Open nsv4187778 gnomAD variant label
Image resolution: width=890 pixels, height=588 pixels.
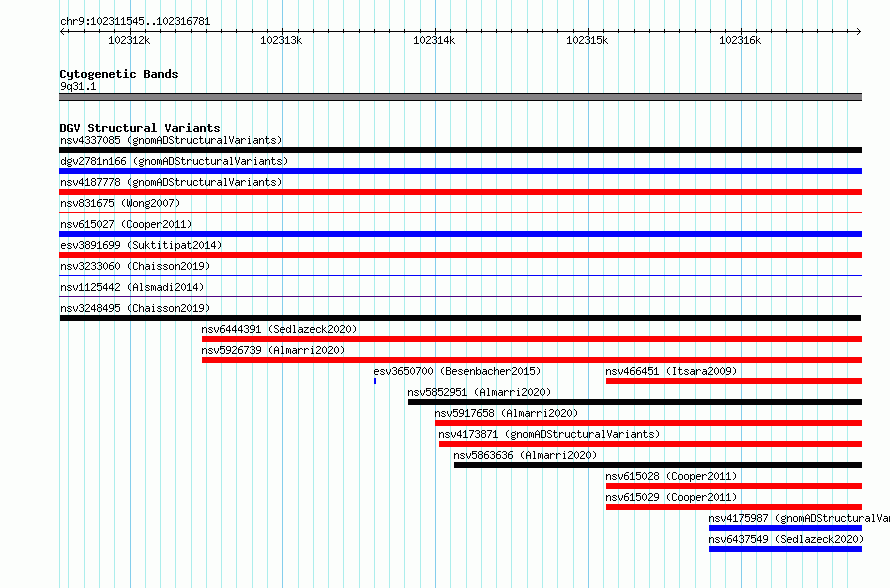coord(171,182)
